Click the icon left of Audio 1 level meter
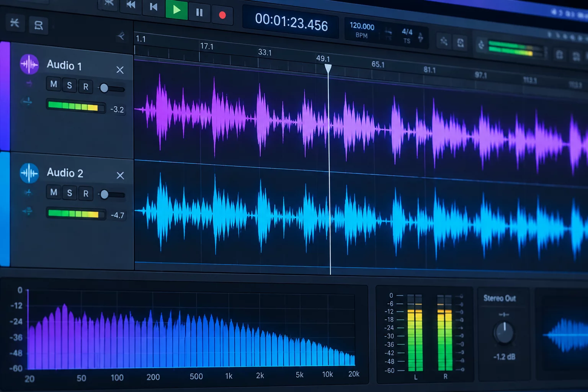Viewport: 588px width, 392px height. pos(27,102)
